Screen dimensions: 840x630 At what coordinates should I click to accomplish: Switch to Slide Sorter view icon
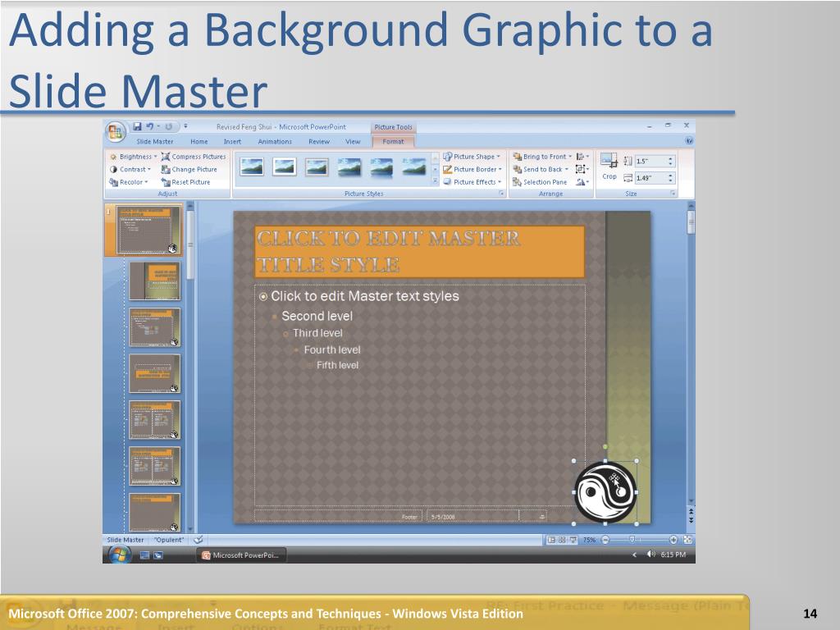562,540
